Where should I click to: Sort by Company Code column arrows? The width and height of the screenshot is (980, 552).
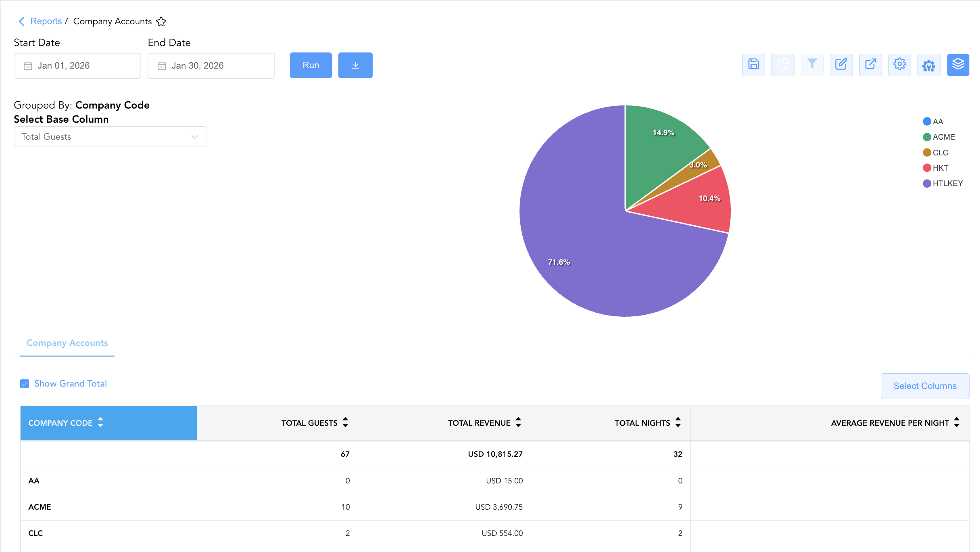(x=100, y=422)
